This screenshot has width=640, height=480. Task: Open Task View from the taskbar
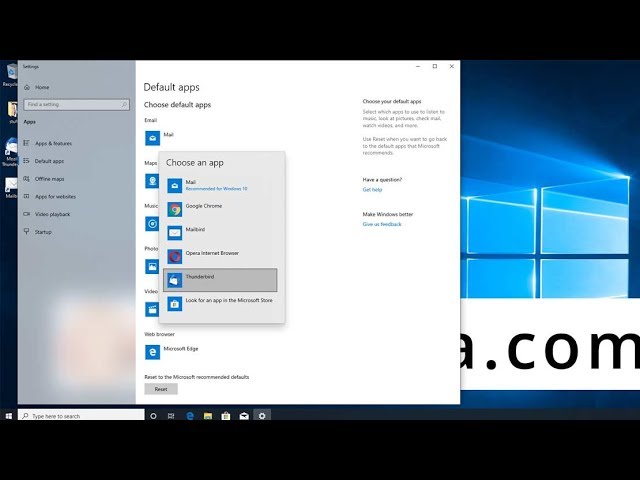(171, 416)
